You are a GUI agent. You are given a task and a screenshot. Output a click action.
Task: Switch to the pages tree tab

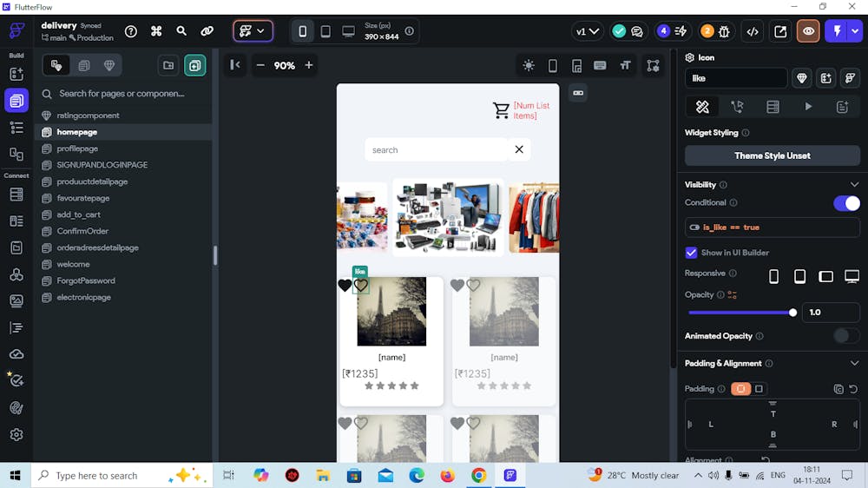[x=56, y=65]
